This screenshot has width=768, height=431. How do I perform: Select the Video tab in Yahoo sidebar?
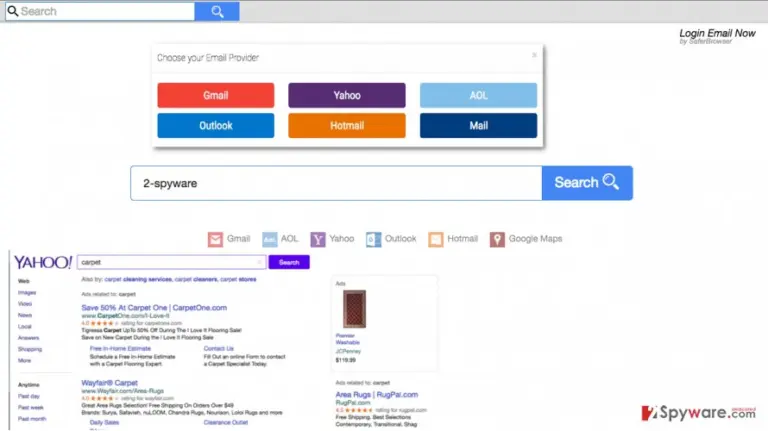25,304
